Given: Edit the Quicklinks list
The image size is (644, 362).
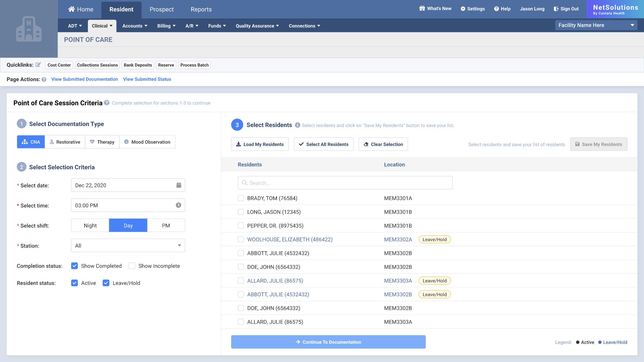Looking at the screenshot, I should click(39, 65).
